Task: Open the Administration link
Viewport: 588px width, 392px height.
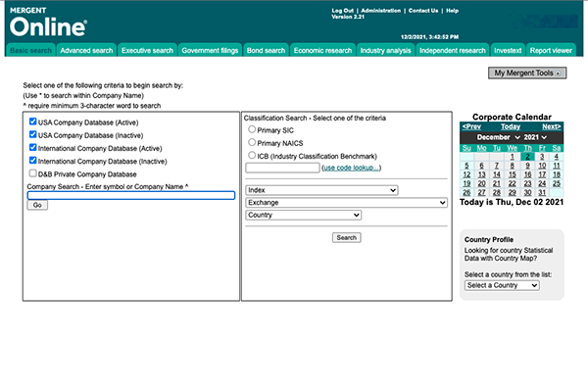Action: click(x=380, y=11)
